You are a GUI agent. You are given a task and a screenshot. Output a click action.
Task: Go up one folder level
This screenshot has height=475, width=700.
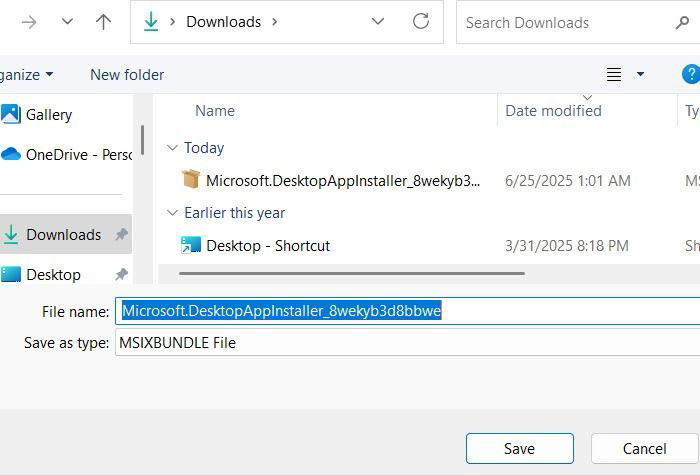(103, 22)
